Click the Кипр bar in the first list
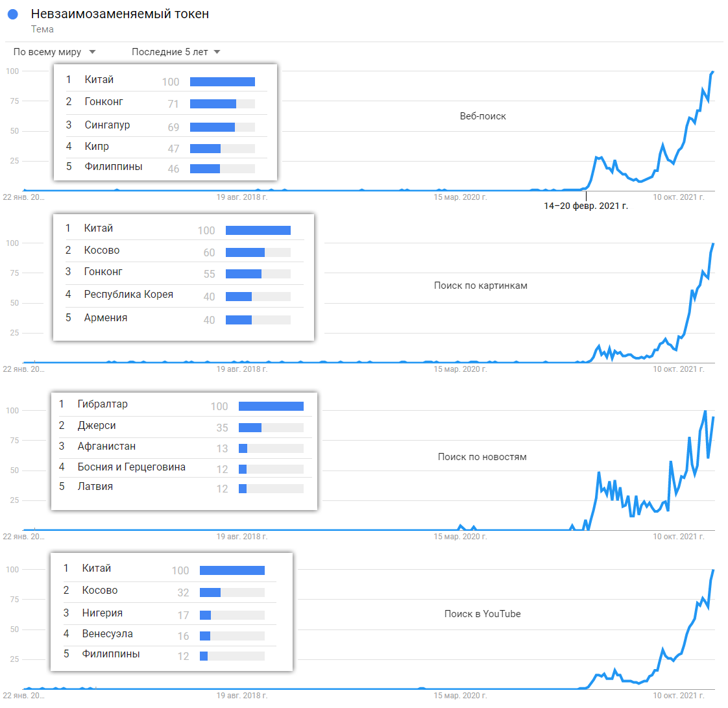 pyautogui.click(x=223, y=149)
